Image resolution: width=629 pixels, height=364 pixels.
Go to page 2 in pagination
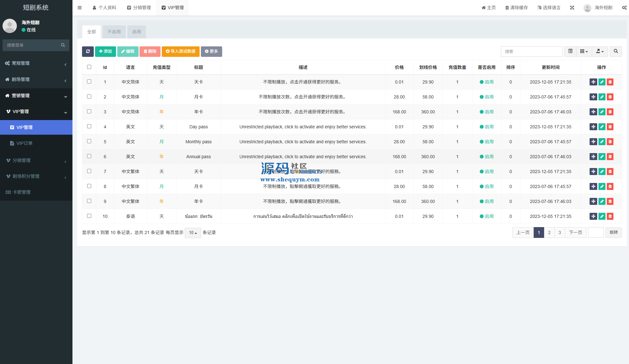click(549, 233)
